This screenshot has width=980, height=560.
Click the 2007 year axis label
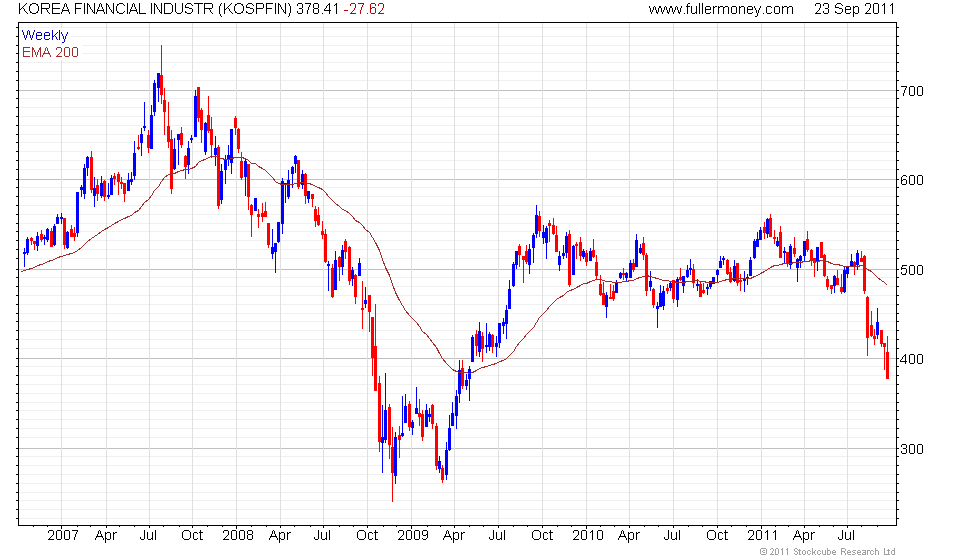62,536
